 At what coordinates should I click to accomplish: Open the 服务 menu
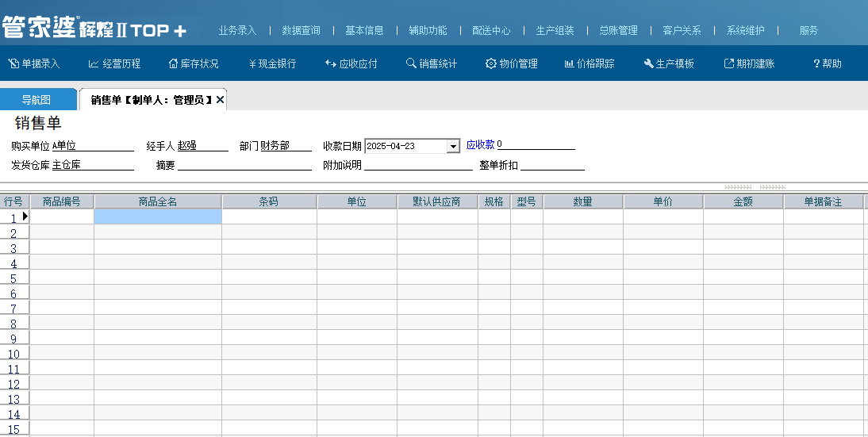tap(808, 30)
